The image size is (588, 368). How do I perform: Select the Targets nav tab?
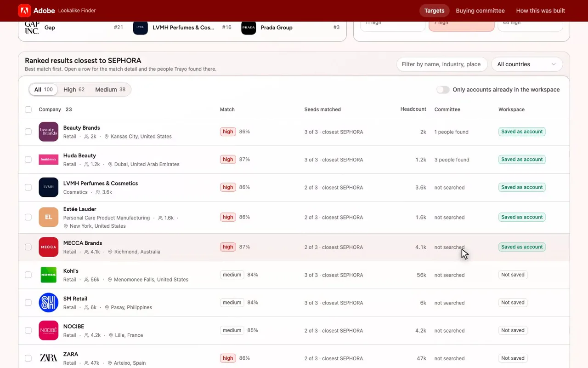click(434, 11)
